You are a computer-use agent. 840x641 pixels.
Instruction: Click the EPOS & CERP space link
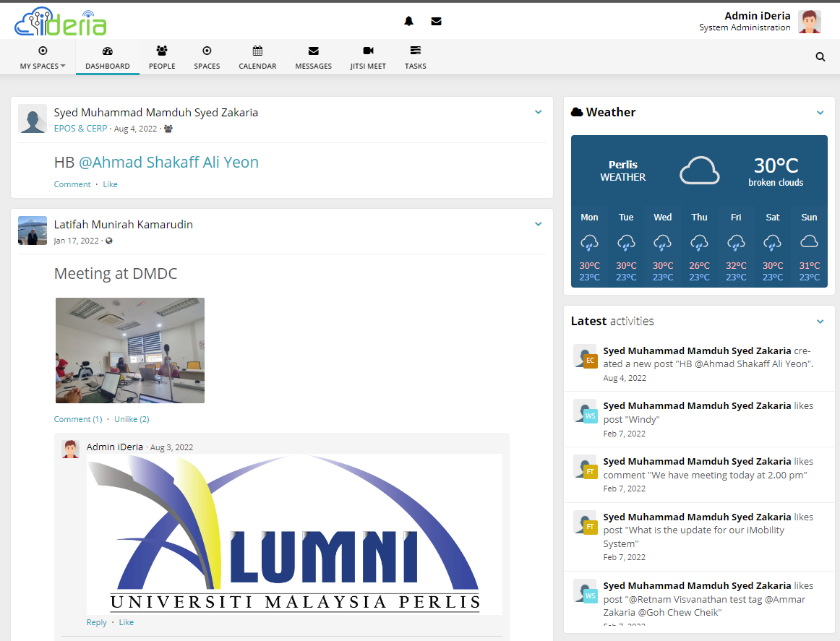point(80,129)
